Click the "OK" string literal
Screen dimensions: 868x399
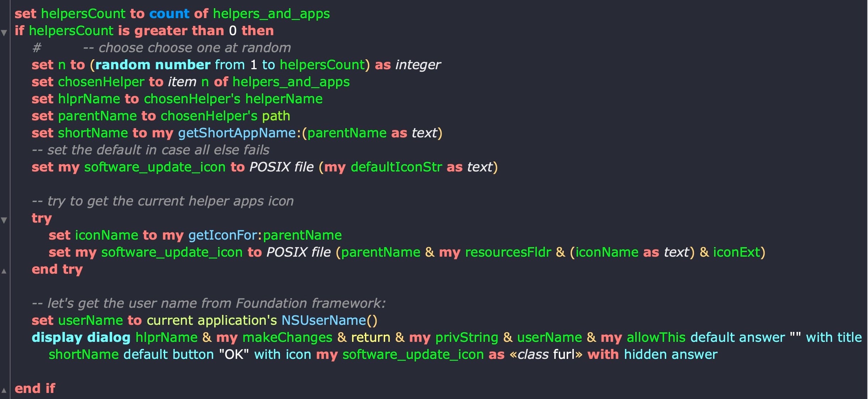click(234, 355)
